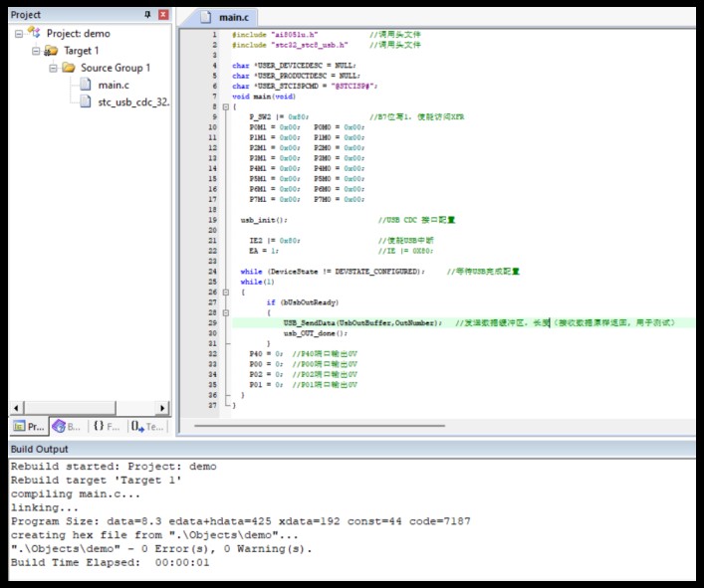
Task: Click the usb_OUT_done(); code line
Action: (x=316, y=333)
